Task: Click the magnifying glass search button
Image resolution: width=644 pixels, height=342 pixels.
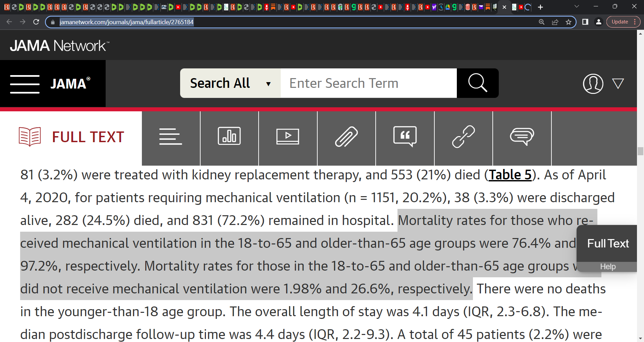Action: pyautogui.click(x=477, y=83)
